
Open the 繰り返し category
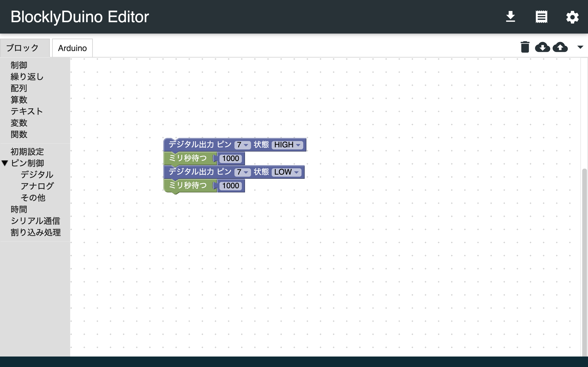click(x=27, y=77)
